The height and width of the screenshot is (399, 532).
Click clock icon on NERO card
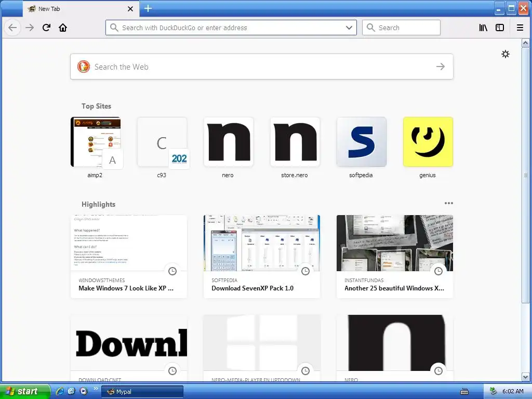pos(438,371)
